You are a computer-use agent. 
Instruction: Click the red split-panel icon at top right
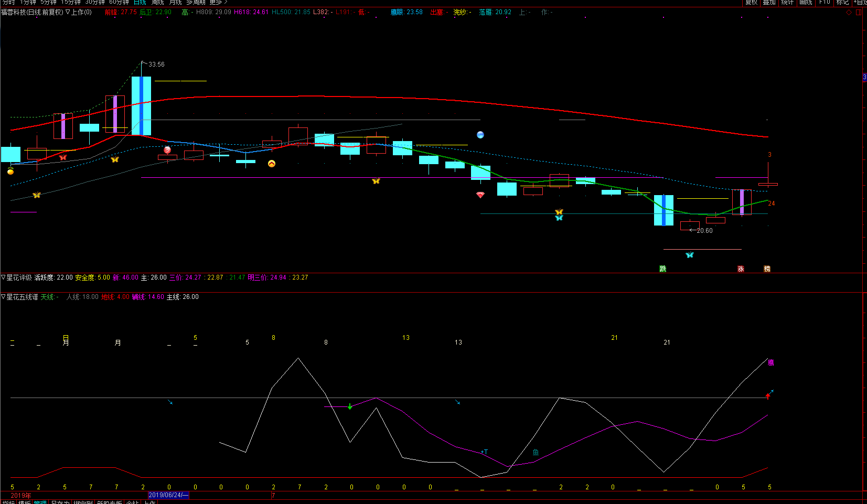point(859,12)
